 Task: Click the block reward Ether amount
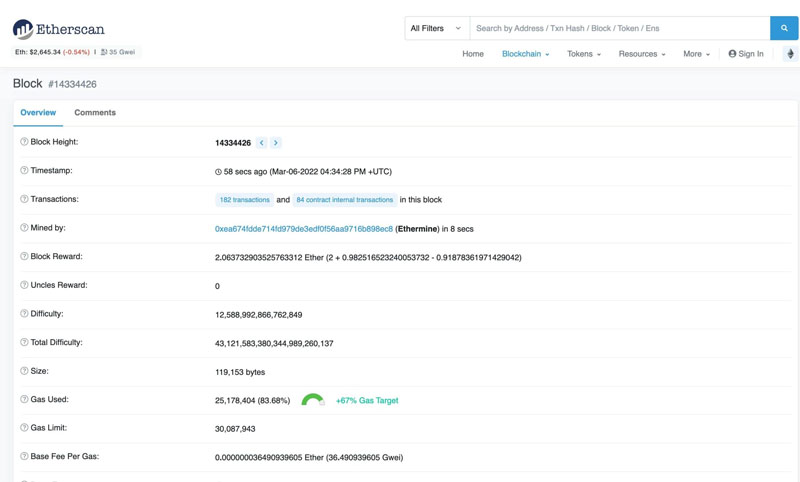point(269,258)
